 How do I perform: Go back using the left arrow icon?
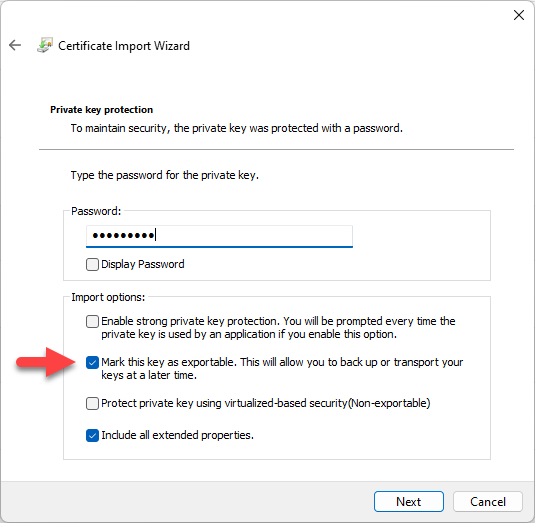15,45
